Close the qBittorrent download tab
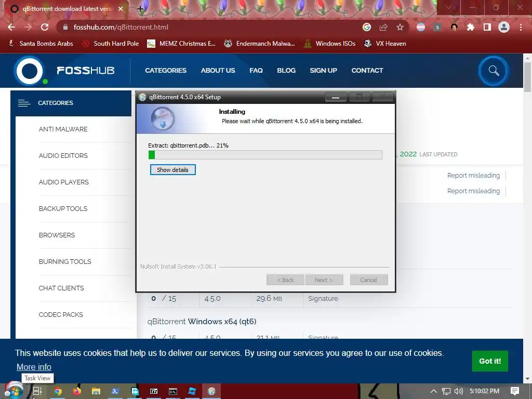 121,9
